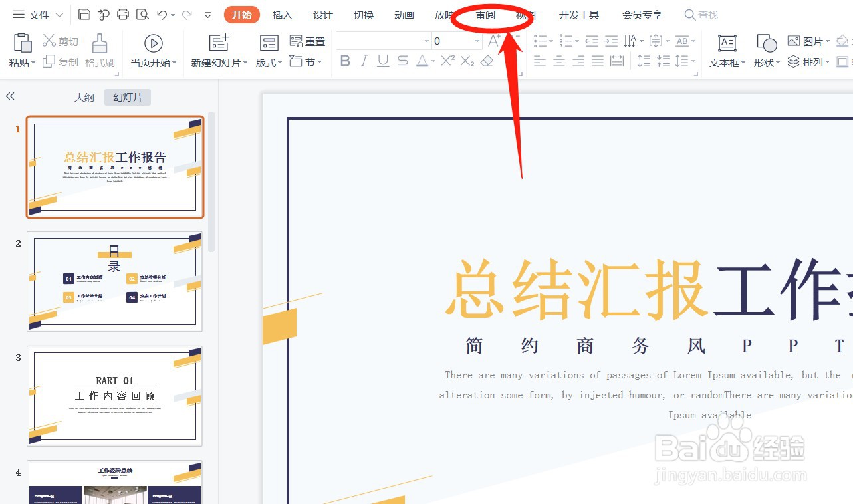Expand undo history dropdown arrow

pyautogui.click(x=173, y=15)
